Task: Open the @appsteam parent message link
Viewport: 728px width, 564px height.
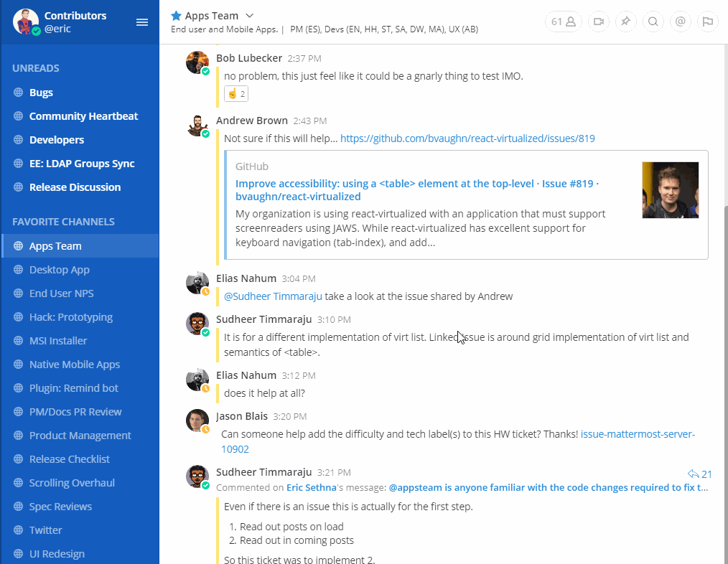Action: click(x=549, y=487)
